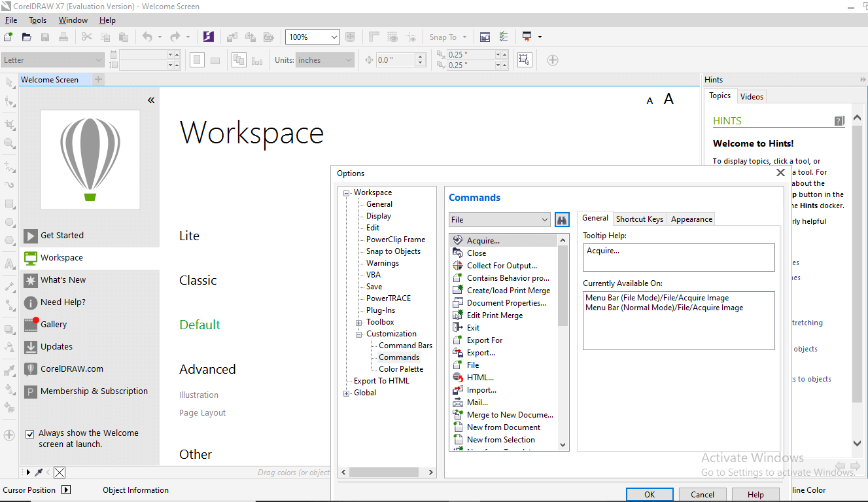The image size is (868, 502).
Task: Open the Window menu
Action: (x=73, y=20)
